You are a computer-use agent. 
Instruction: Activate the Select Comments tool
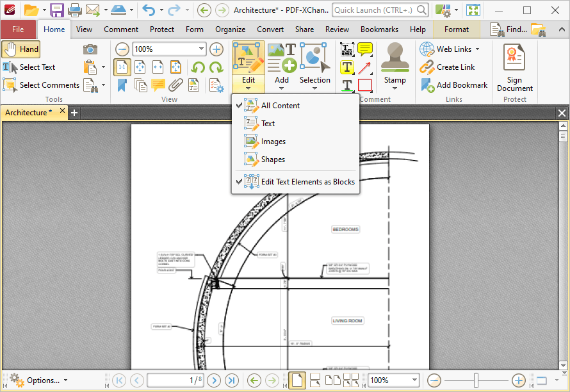41,85
